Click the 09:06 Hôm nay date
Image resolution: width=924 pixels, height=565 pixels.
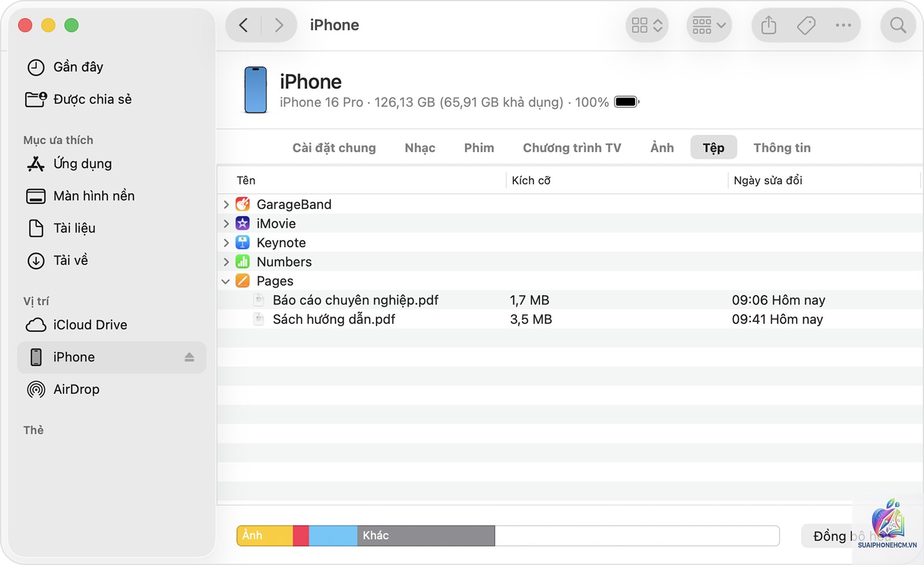778,300
